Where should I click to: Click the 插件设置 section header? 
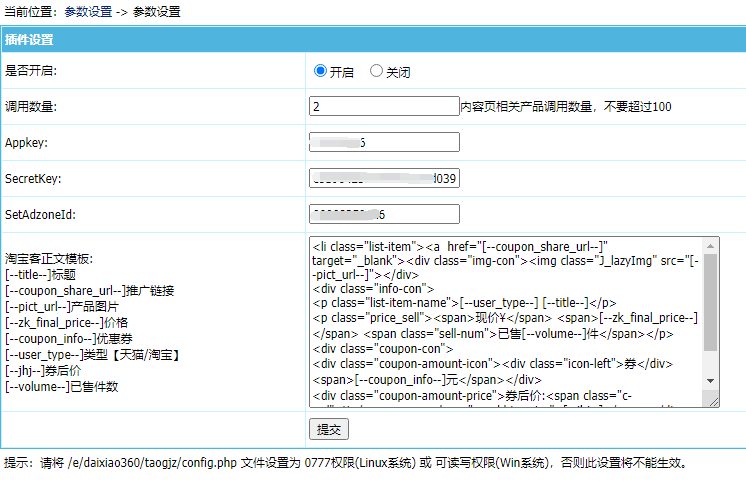tap(30, 41)
